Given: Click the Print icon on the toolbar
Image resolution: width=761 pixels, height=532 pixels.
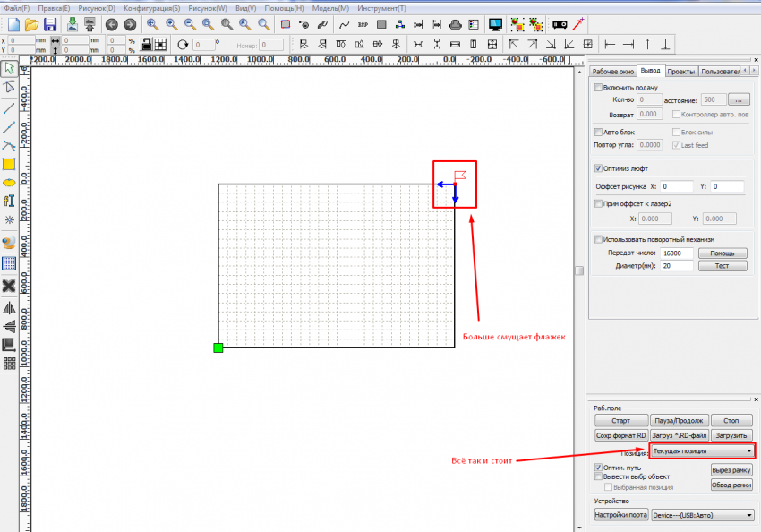Looking at the screenshot, I should [x=456, y=25].
